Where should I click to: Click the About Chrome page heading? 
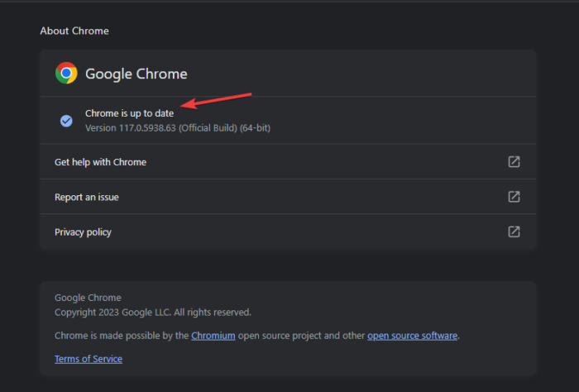click(x=74, y=31)
